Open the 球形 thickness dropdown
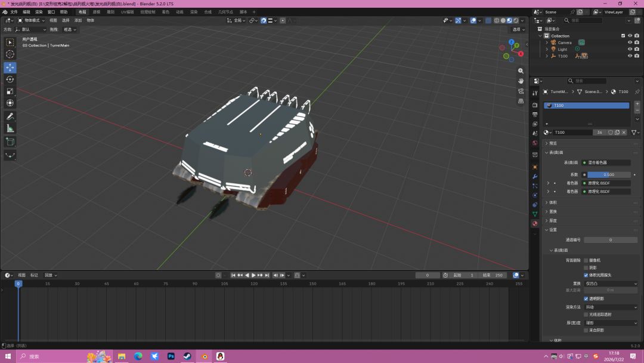Image resolution: width=644 pixels, height=363 pixels. 611,323
